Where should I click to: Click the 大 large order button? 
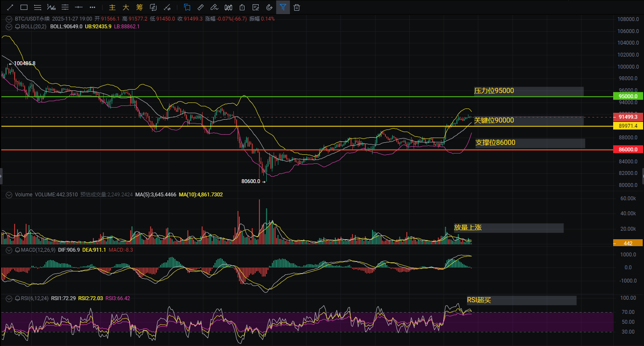(x=126, y=7)
